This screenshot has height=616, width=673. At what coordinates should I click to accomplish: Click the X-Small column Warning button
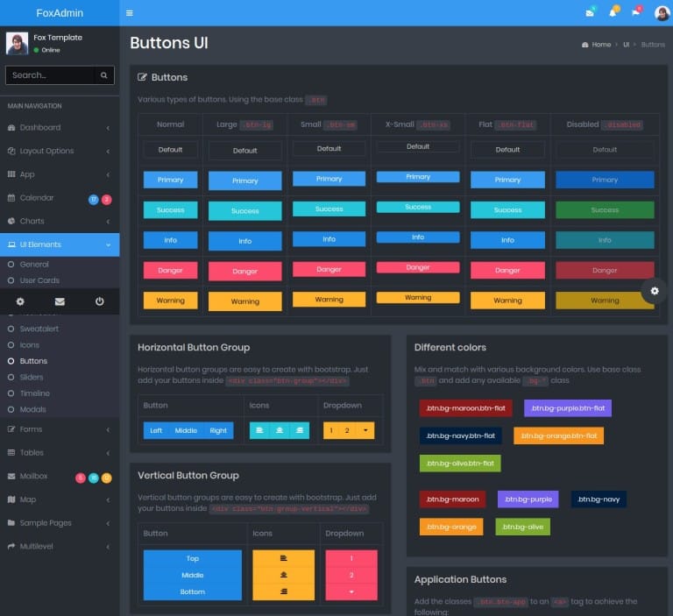[x=418, y=297]
